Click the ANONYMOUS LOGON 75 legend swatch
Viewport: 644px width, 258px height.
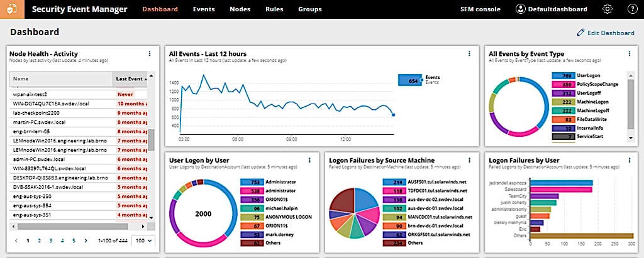pos(252,217)
